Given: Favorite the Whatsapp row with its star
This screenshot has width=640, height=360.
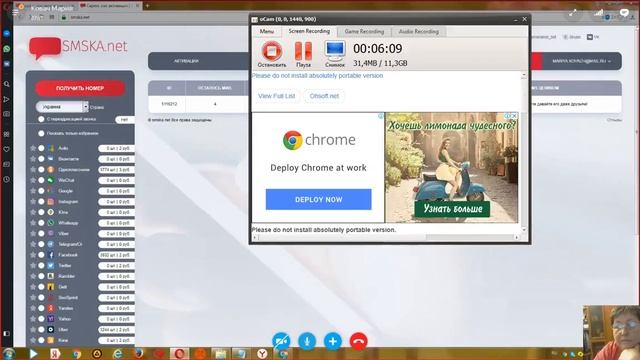Looking at the screenshot, I should (33, 223).
